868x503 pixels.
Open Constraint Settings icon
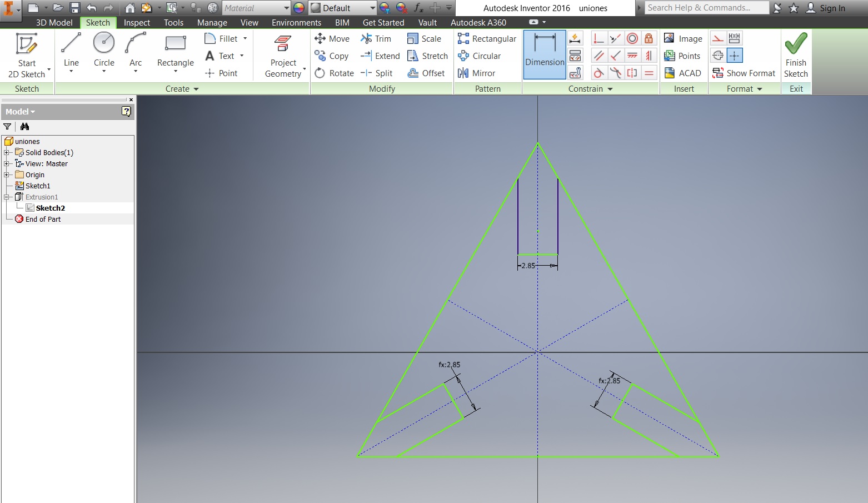tap(575, 73)
